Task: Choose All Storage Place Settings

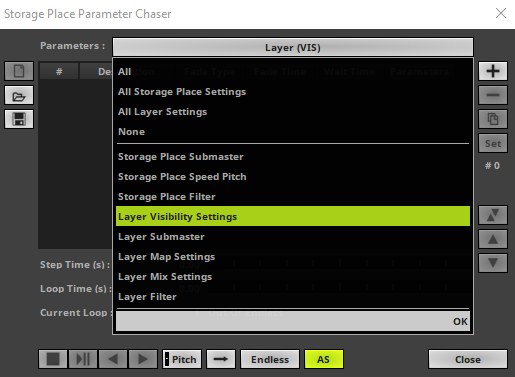Action: point(182,92)
